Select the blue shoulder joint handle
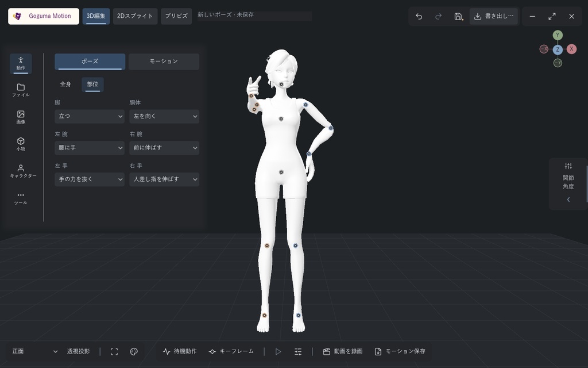 pyautogui.click(x=305, y=105)
